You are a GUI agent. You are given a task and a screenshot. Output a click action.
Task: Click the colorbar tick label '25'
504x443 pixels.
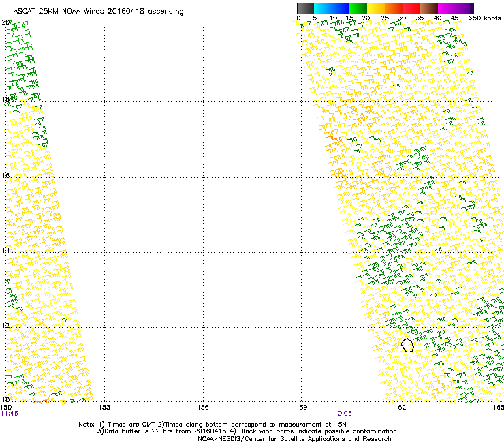[x=385, y=18]
